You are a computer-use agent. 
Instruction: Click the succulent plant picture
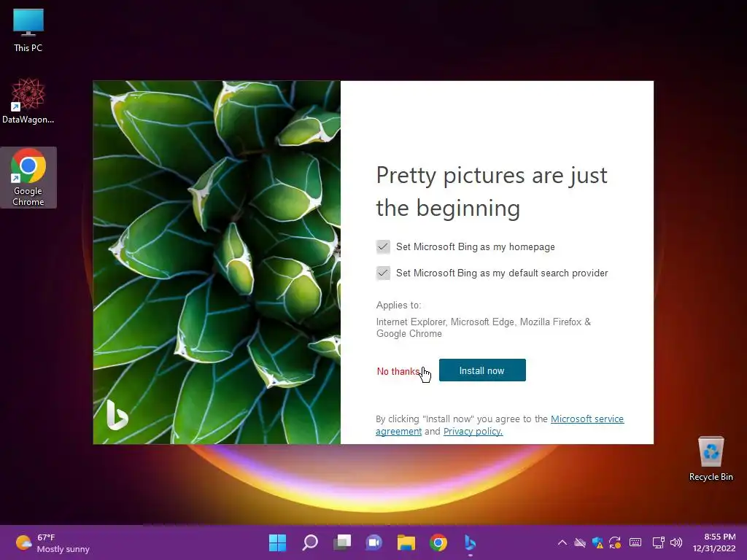coord(217,262)
